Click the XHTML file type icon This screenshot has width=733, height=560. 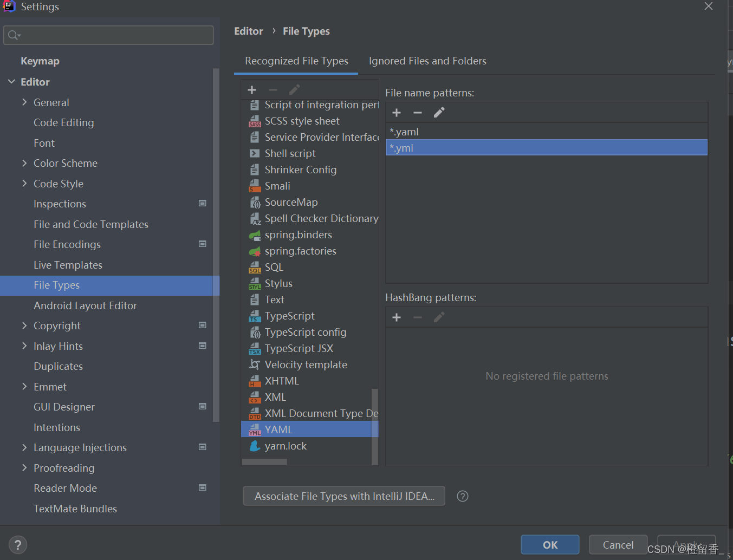255,381
